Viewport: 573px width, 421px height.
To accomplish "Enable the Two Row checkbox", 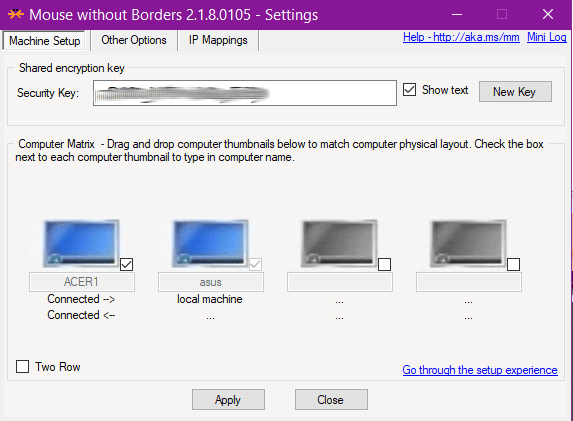I will [22, 367].
